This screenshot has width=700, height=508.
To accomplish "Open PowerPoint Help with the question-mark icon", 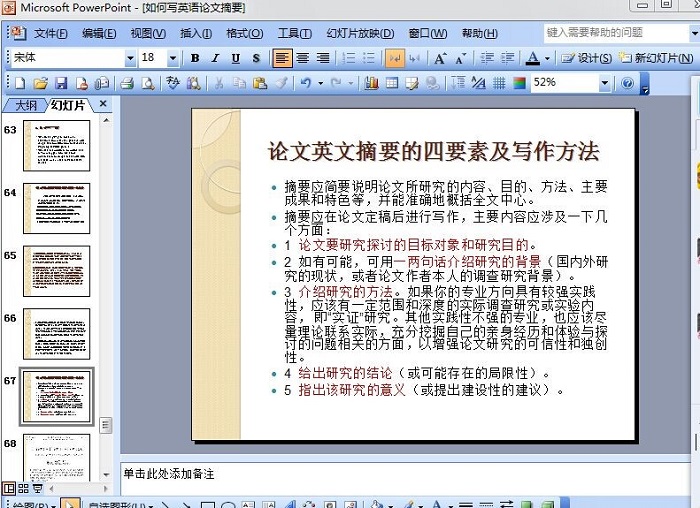I will [x=628, y=83].
